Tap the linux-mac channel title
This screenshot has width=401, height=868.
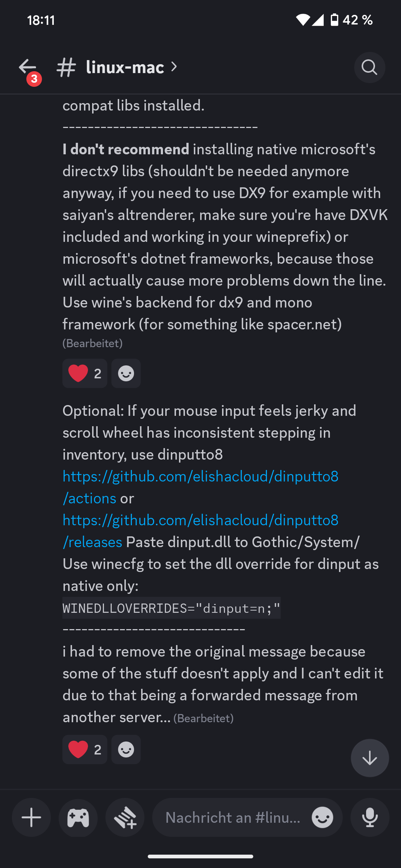click(x=125, y=68)
